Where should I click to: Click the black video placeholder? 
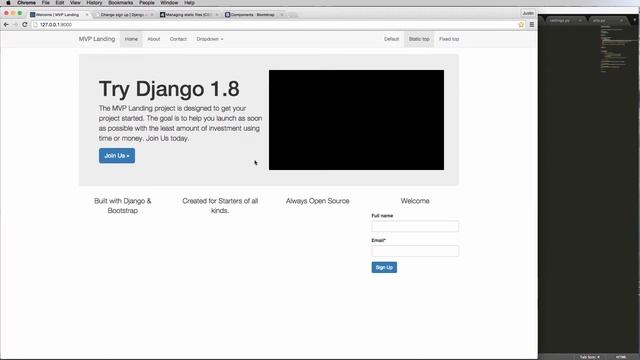click(356, 120)
